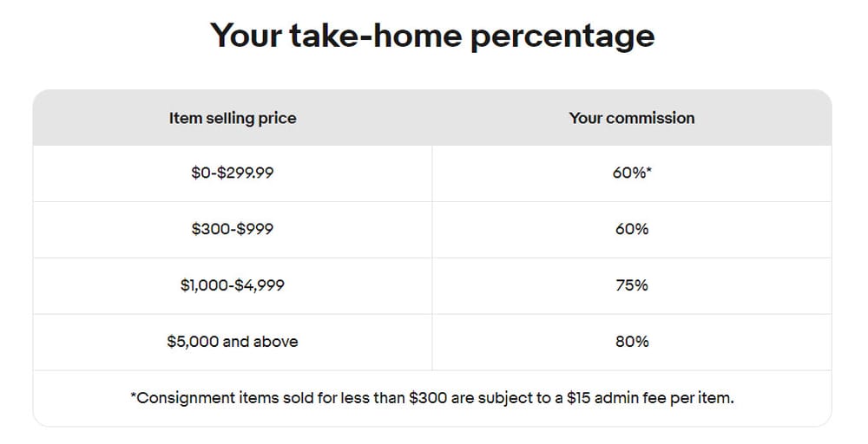
Task: Click the "Your take-home percentage" heading
Action: coord(432,36)
